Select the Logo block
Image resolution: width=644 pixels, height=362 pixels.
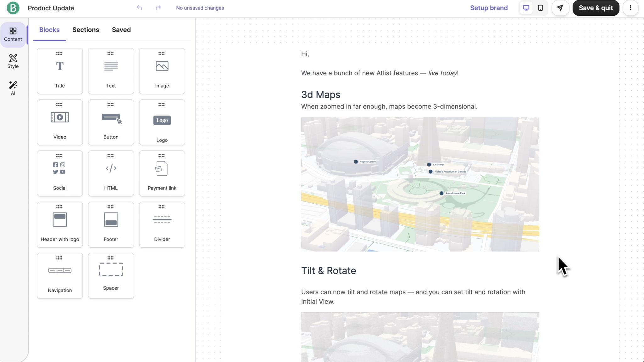coord(162,122)
